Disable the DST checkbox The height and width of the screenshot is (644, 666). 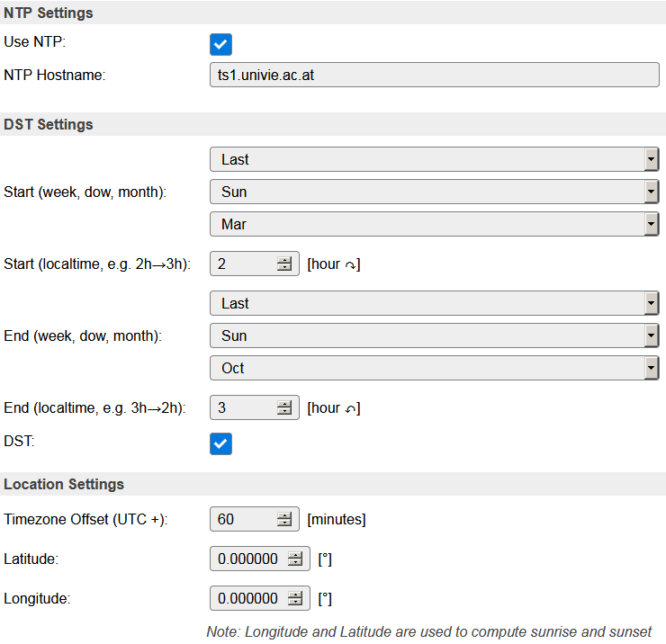(220, 443)
